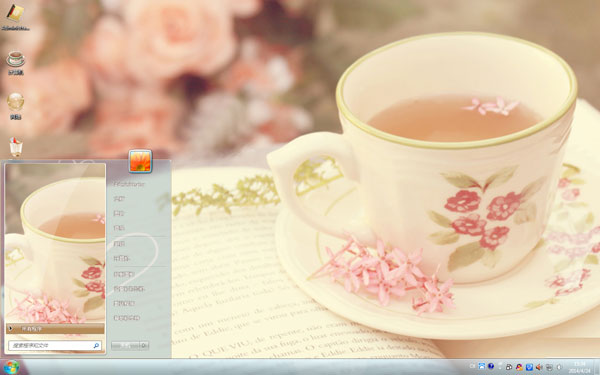Click the input language tray indicator
Screen dimensions: 600x375
point(473,367)
